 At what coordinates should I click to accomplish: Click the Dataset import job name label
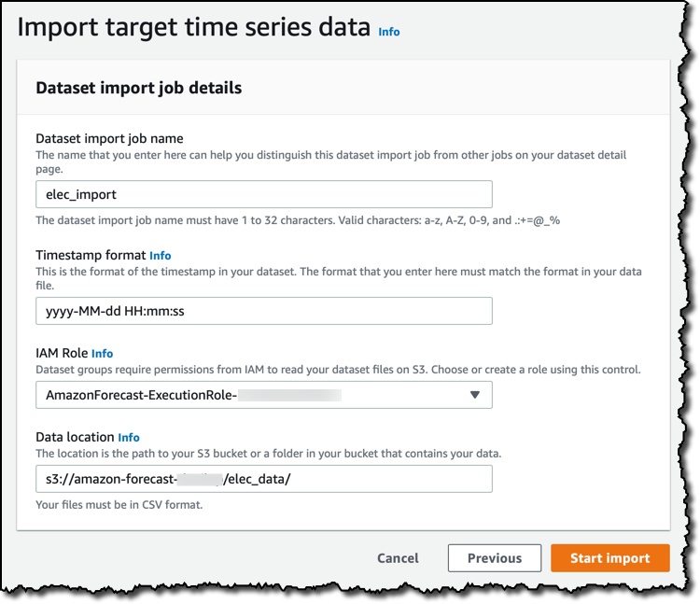(x=109, y=138)
